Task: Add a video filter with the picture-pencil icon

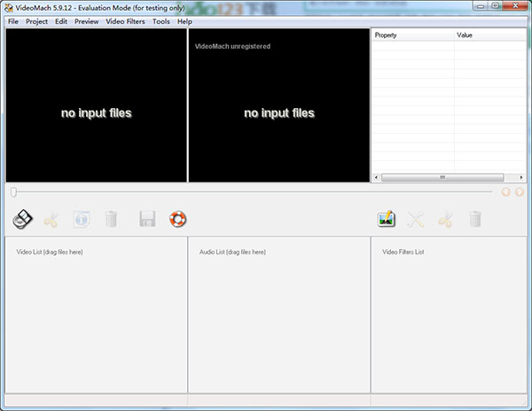Action: point(387,219)
